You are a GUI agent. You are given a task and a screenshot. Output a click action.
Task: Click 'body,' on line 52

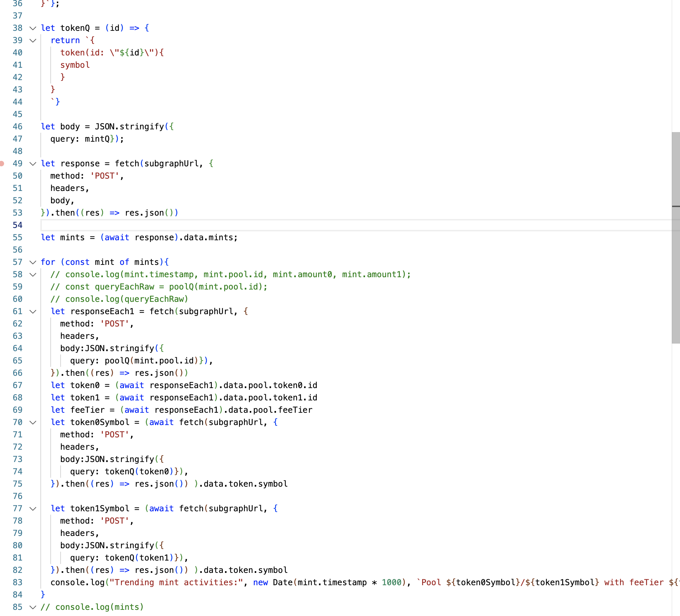point(62,201)
